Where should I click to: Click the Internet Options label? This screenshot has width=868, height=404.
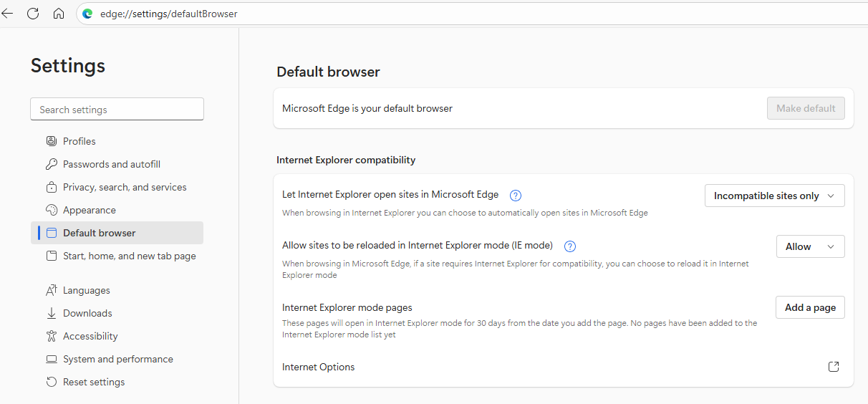click(x=318, y=367)
